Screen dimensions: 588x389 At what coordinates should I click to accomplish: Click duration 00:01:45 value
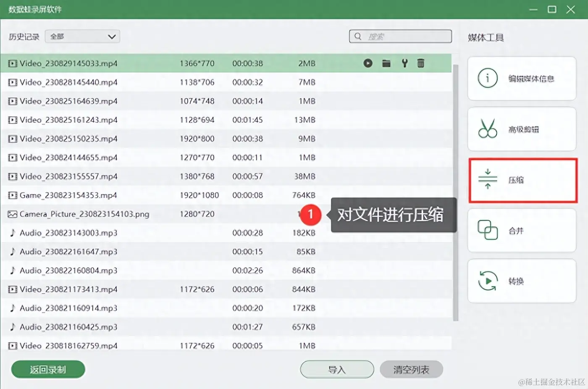pyautogui.click(x=248, y=120)
